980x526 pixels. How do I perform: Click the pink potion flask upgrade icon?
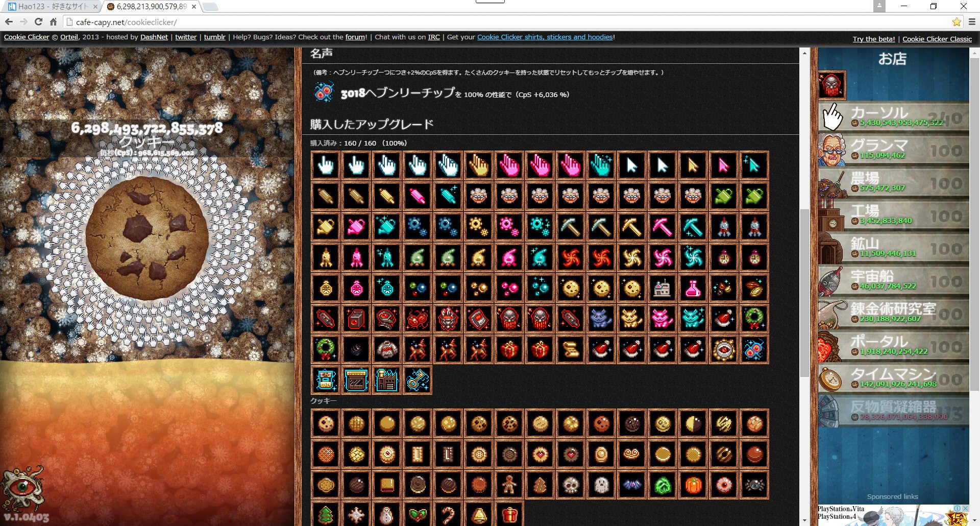[693, 288]
